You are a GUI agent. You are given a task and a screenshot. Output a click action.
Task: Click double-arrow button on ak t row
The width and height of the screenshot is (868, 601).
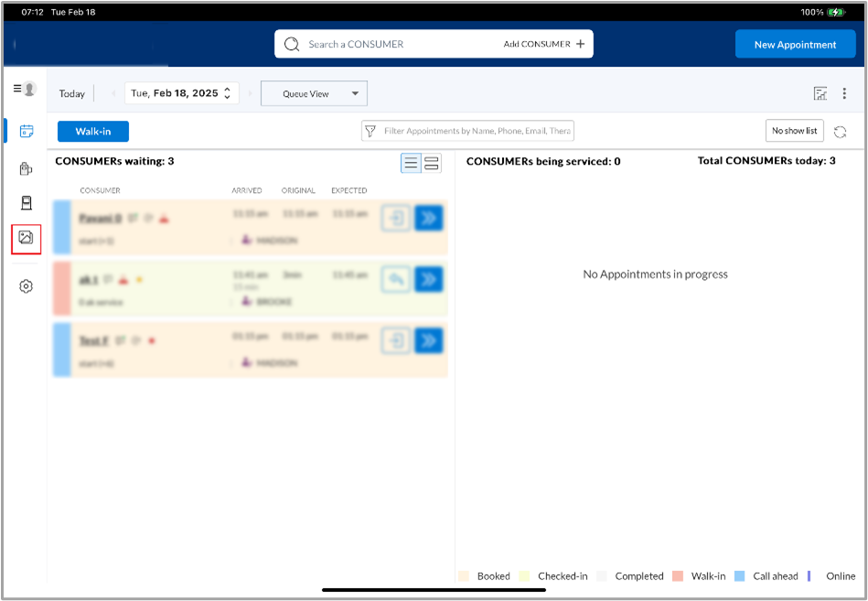click(429, 280)
